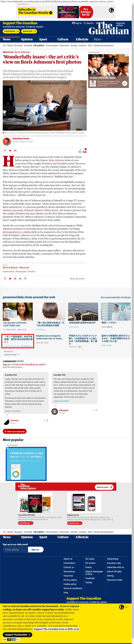
Task: Open the Australia edition dropdown
Action: (121, 24)
